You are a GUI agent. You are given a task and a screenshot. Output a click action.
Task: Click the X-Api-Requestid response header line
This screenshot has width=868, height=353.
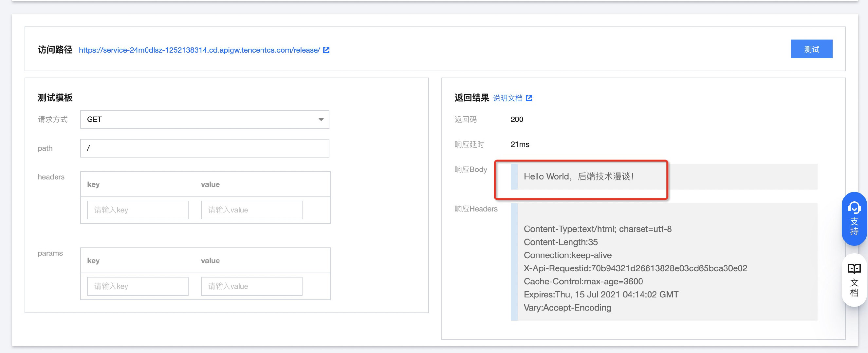635,268
